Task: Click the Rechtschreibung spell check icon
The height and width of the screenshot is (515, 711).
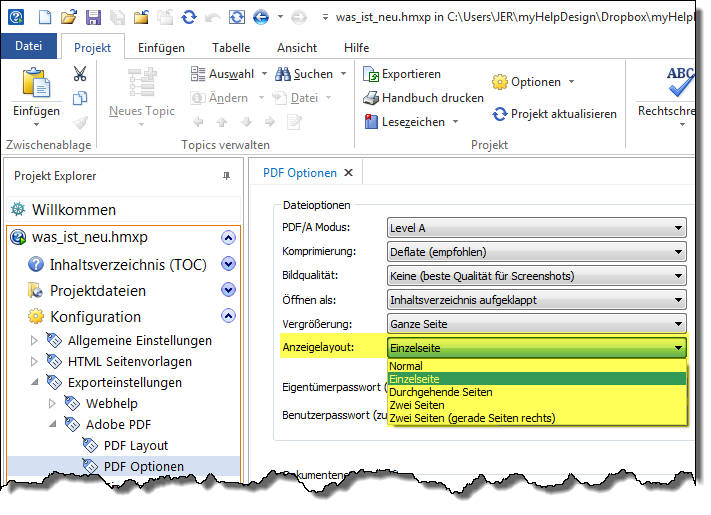Action: 681,80
